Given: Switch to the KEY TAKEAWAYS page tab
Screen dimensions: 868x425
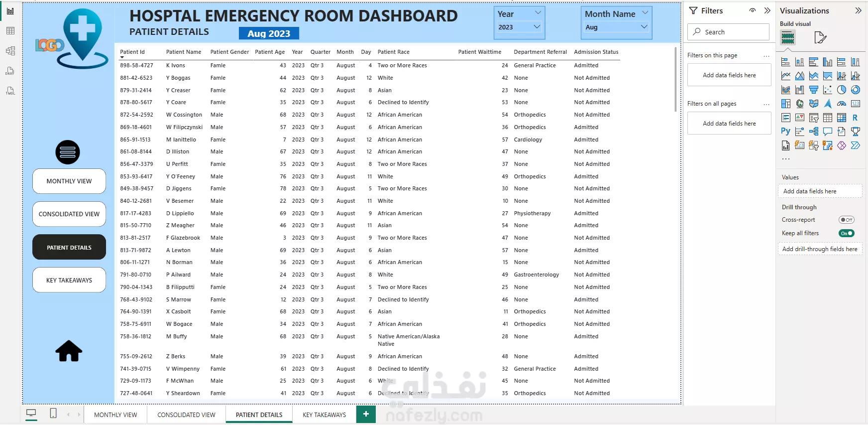Looking at the screenshot, I should point(324,415).
